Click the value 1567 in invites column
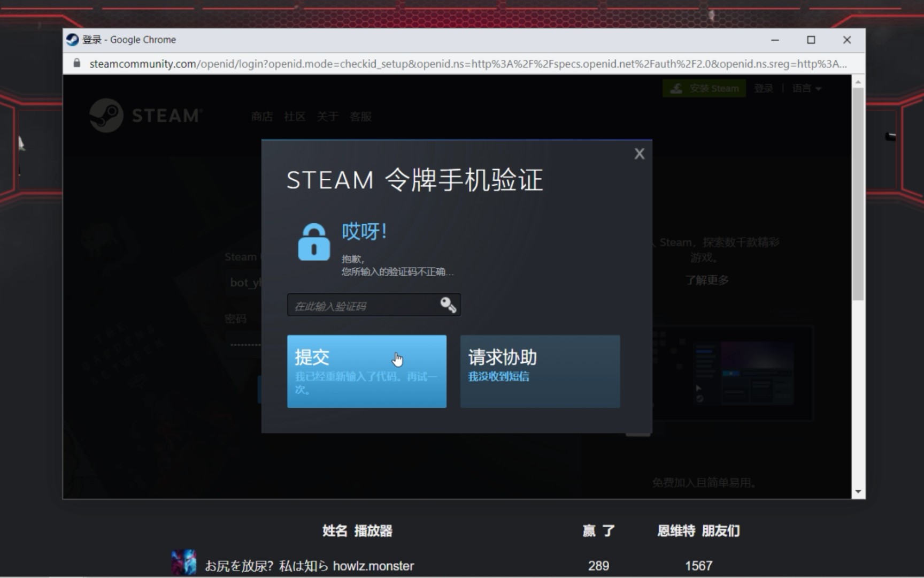This screenshot has height=578, width=924. [x=699, y=566]
